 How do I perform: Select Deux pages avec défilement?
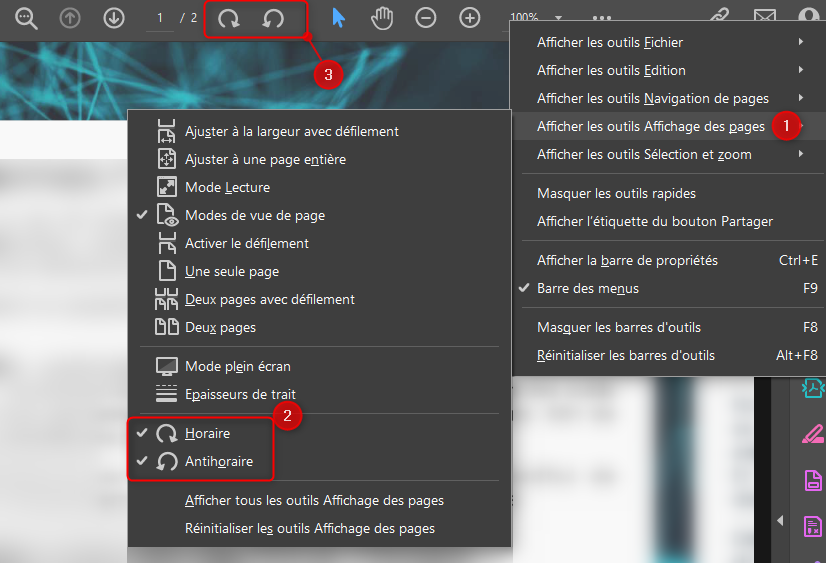click(x=269, y=299)
